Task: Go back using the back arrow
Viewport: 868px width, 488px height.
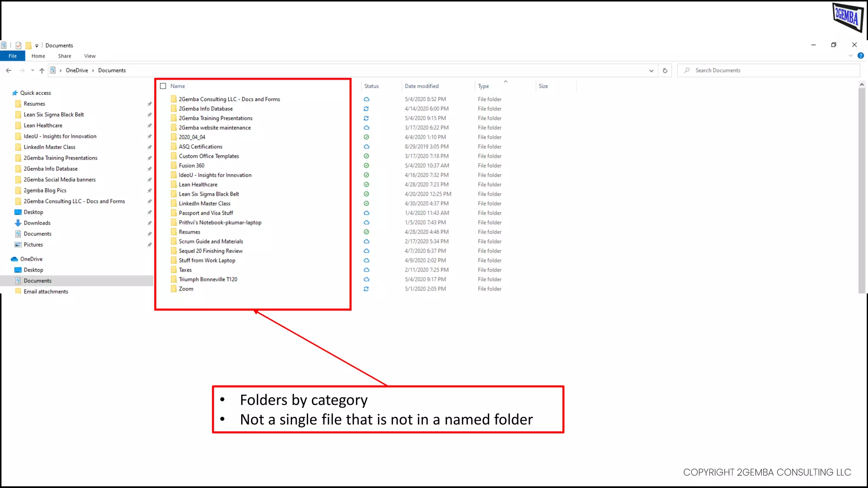Action: (x=9, y=71)
